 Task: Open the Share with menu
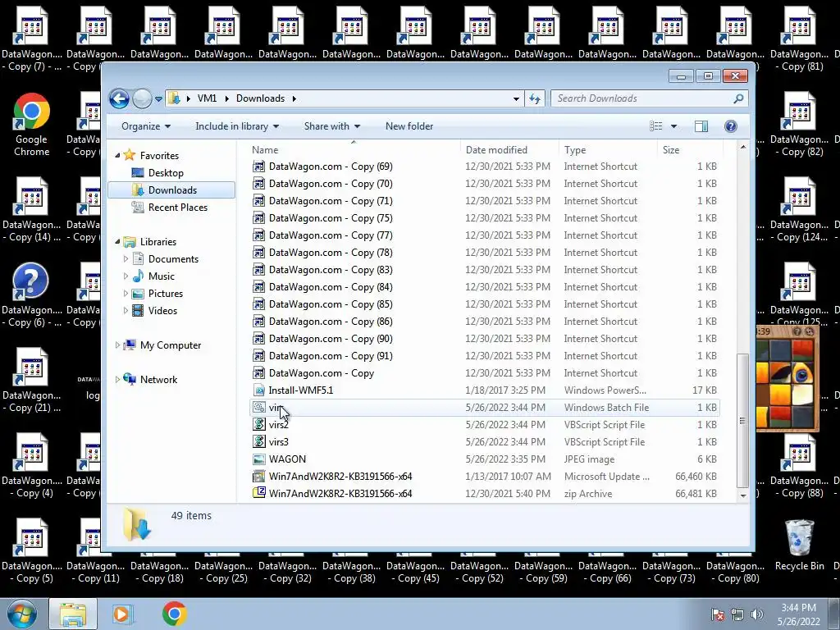coord(331,126)
